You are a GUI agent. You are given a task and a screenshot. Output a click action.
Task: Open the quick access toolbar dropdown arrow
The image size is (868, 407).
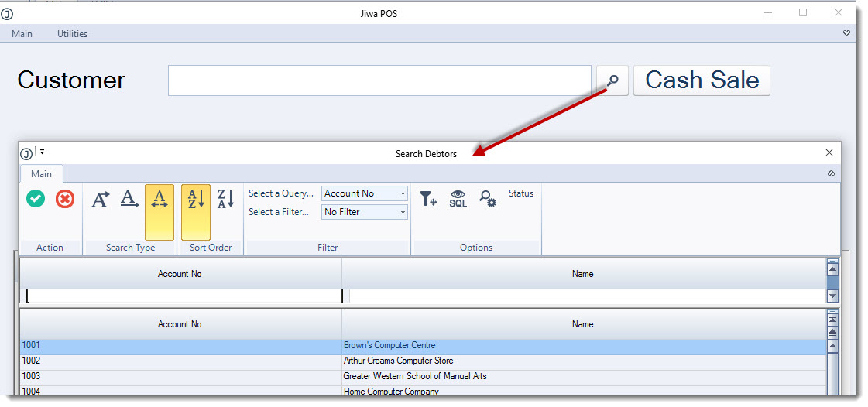(x=42, y=151)
